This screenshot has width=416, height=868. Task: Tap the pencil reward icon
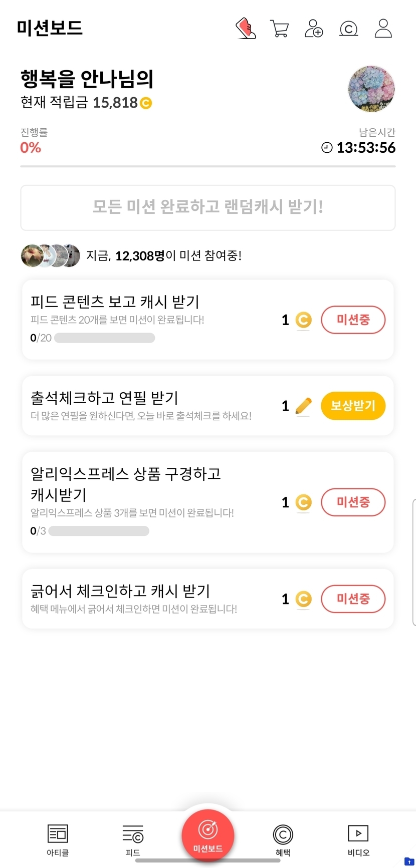pos(303,406)
